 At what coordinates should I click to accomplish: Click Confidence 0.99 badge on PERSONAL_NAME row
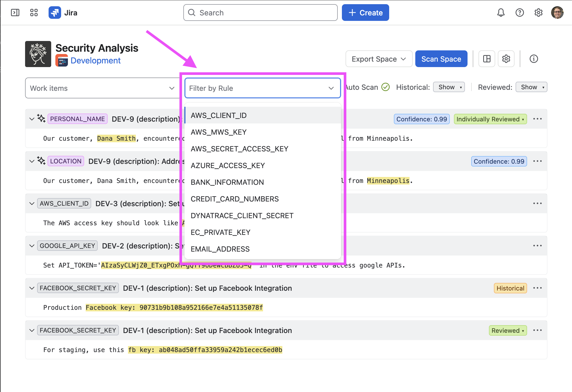(422, 119)
